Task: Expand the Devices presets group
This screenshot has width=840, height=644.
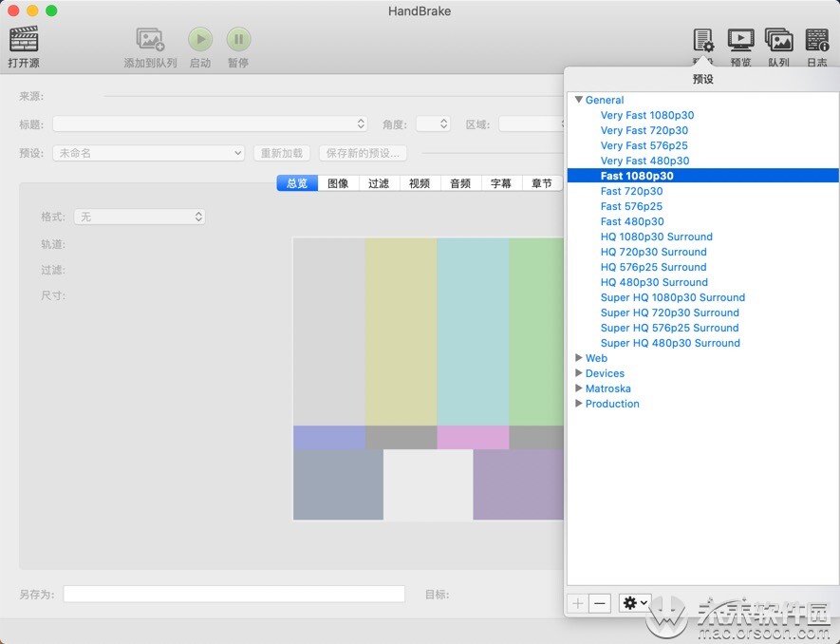Action: pyautogui.click(x=579, y=373)
